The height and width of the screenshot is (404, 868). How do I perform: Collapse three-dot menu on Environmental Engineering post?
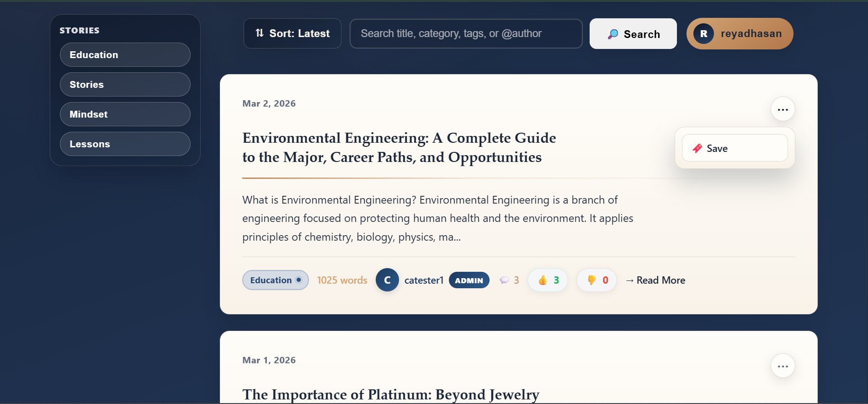(x=783, y=109)
